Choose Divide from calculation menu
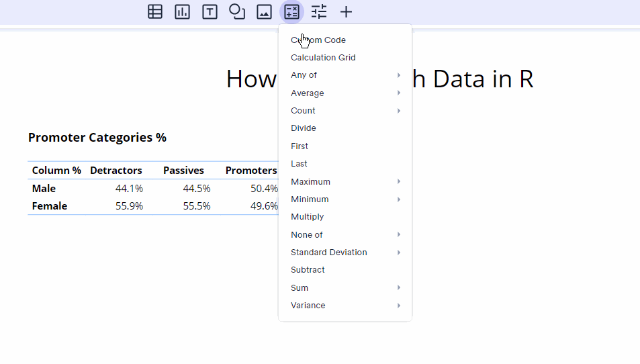This screenshot has width=640, height=364. [304, 128]
